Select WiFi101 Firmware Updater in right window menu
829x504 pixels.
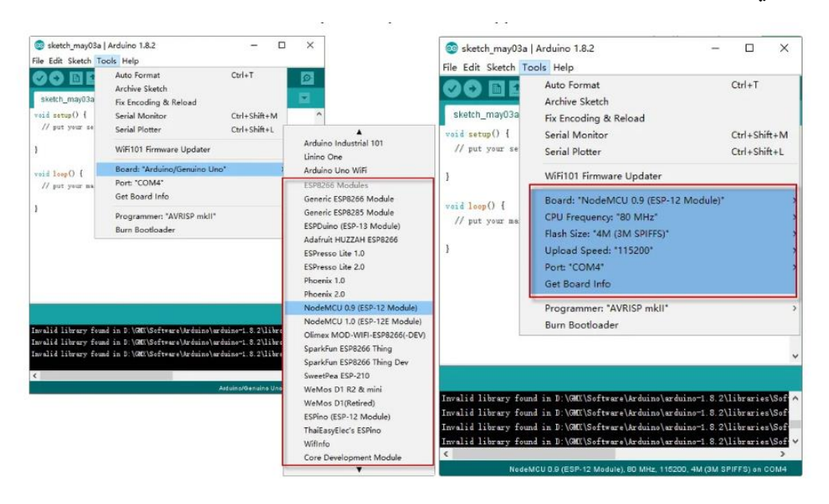click(x=603, y=176)
